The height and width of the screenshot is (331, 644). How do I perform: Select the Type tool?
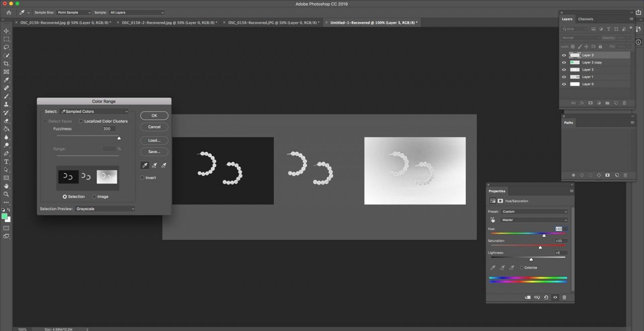pos(7,161)
